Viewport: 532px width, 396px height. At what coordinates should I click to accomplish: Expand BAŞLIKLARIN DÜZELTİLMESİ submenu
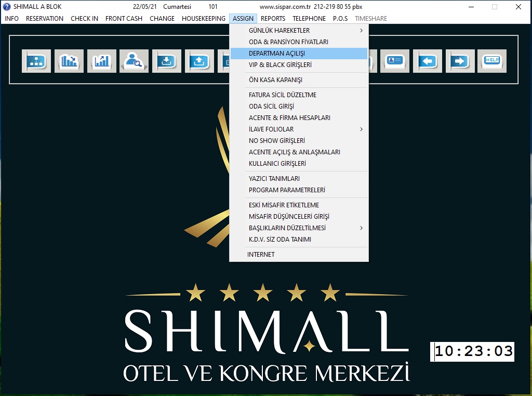[299, 228]
